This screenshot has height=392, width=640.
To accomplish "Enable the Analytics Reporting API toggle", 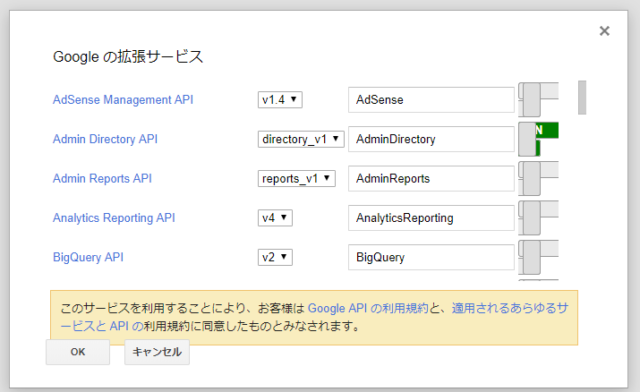I will tap(538, 218).
